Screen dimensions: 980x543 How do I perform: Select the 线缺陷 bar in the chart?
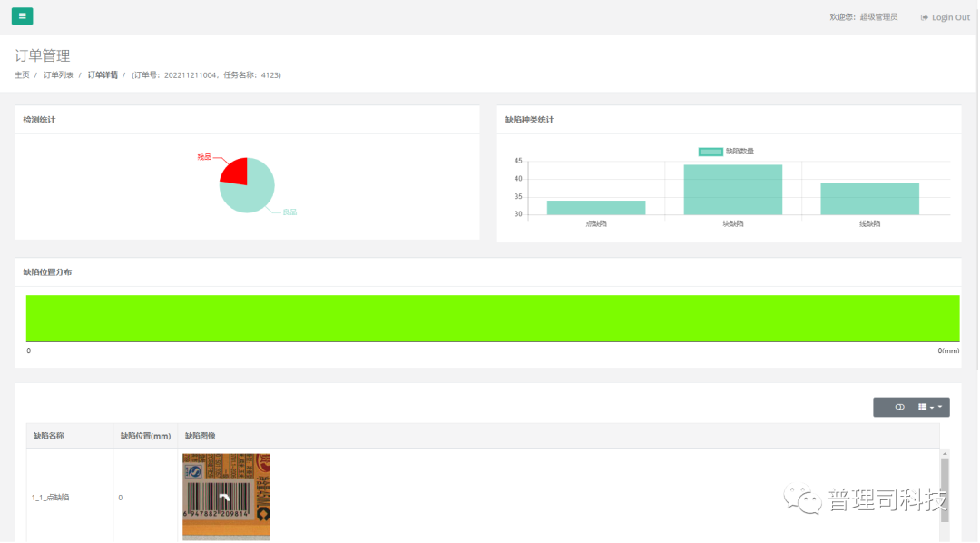click(869, 198)
